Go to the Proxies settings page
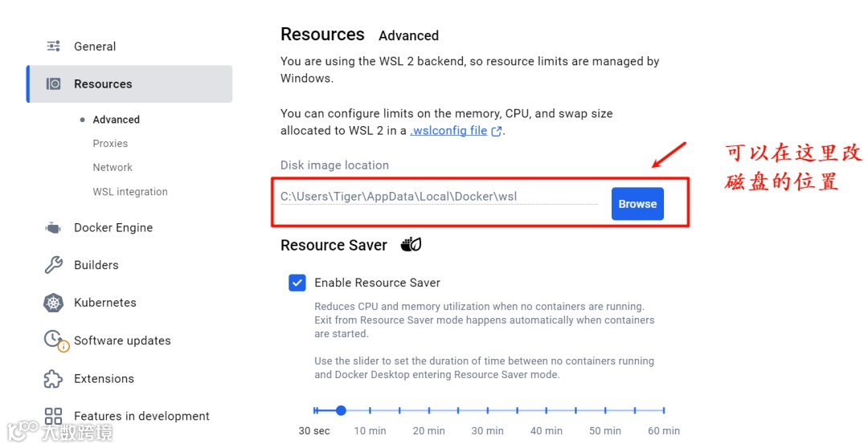 (x=110, y=144)
